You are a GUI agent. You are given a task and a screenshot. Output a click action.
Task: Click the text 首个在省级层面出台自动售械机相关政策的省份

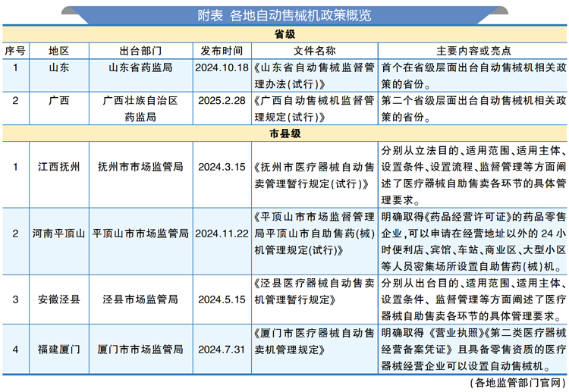[473, 76]
